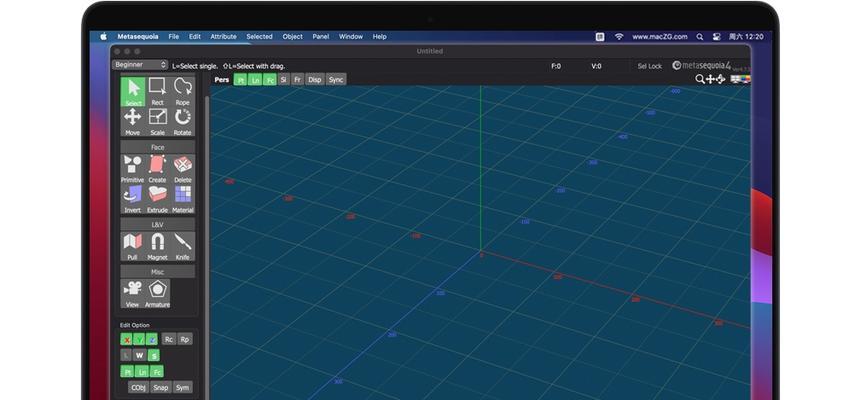Toggle L coordinate edit option

click(x=126, y=355)
